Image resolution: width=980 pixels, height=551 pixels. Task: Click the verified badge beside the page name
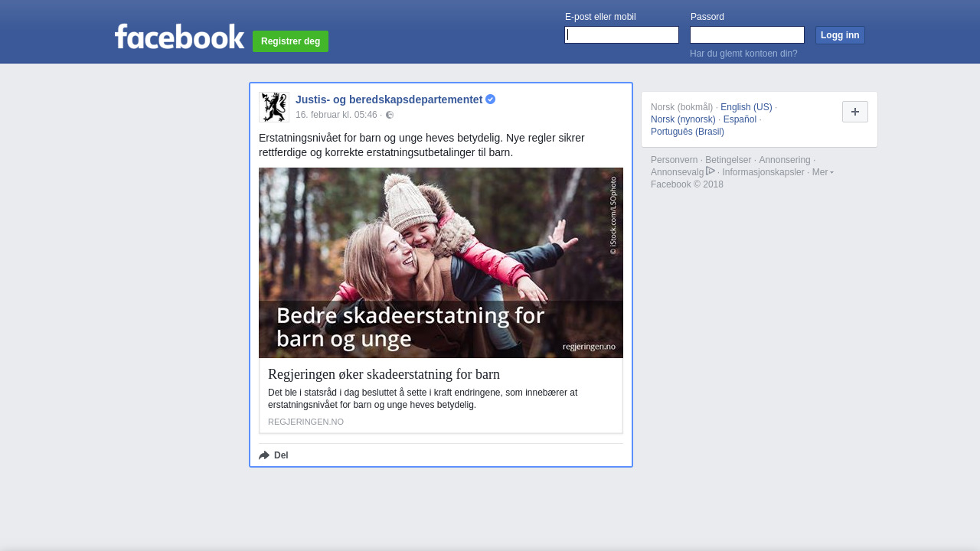[491, 99]
